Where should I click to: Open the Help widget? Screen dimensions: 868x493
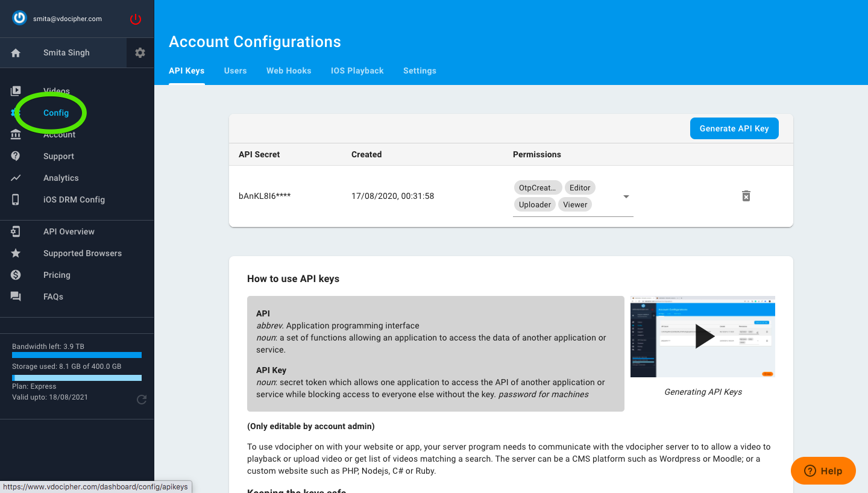[x=823, y=471]
